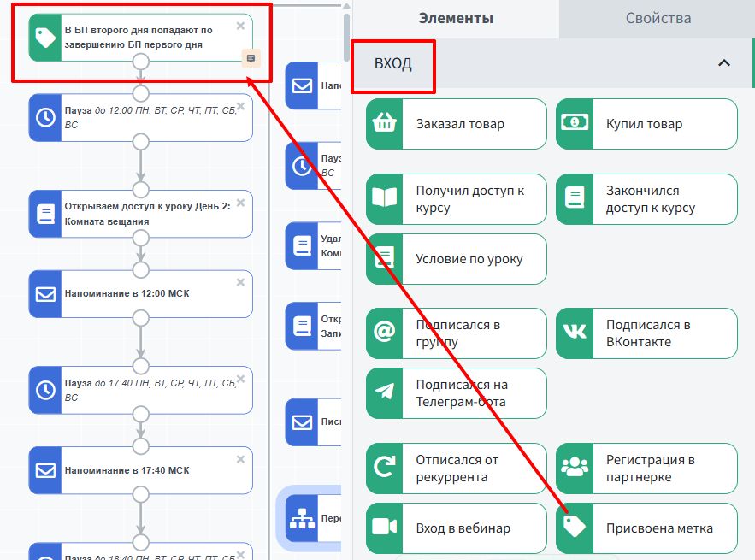Click the VK icon of Подписался в ВКонтакте
The width and height of the screenshot is (755, 560).
point(575,331)
